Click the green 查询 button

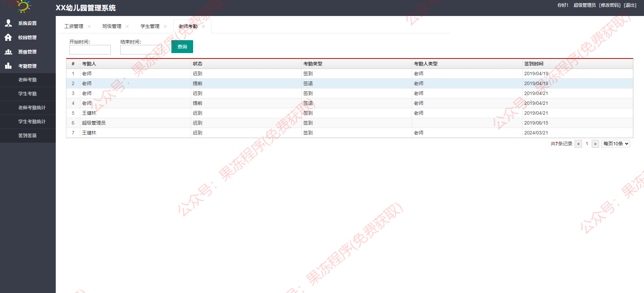[182, 47]
